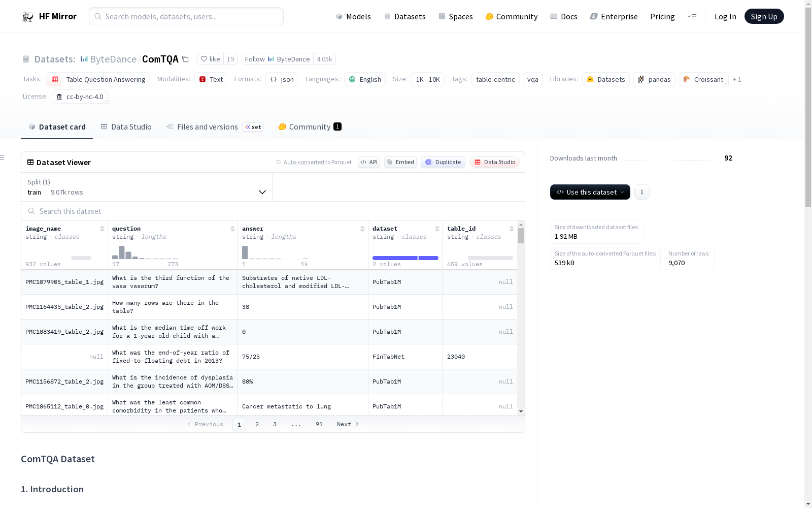Screen dimensions: 812x508
Task: Open the Datasets library tag
Action: coord(606,79)
